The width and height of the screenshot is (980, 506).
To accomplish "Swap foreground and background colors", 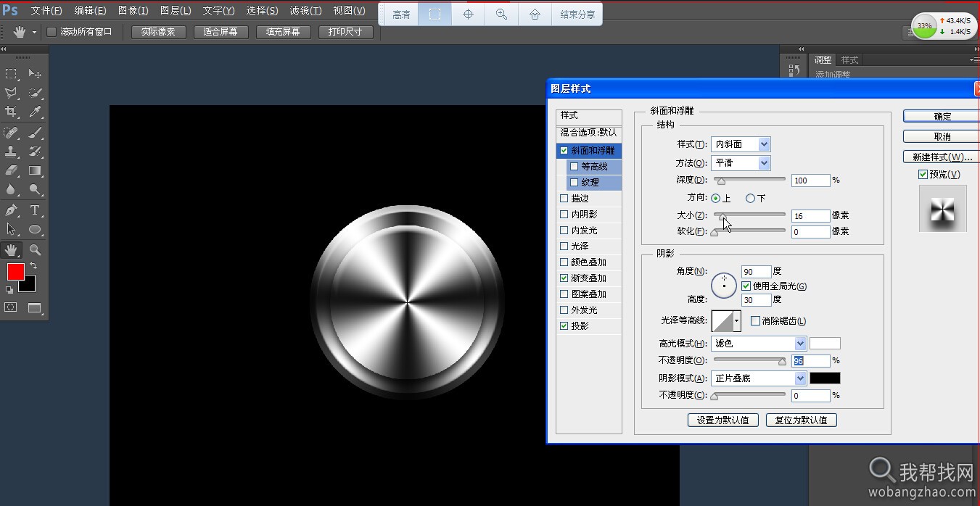I will [x=33, y=266].
